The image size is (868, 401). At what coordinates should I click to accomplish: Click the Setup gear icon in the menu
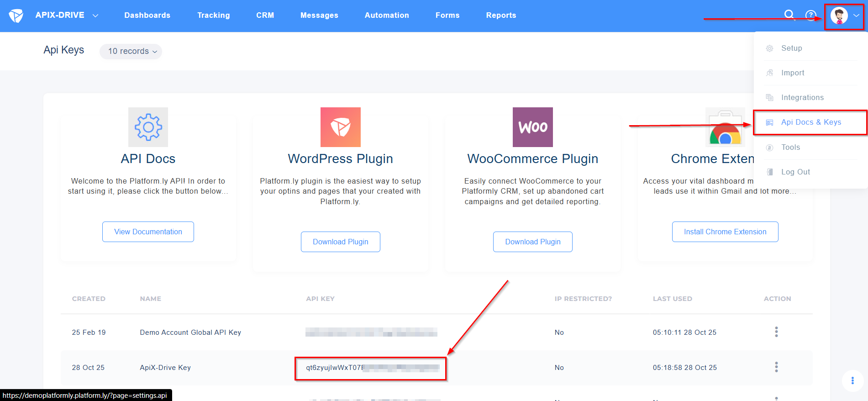[x=770, y=48]
